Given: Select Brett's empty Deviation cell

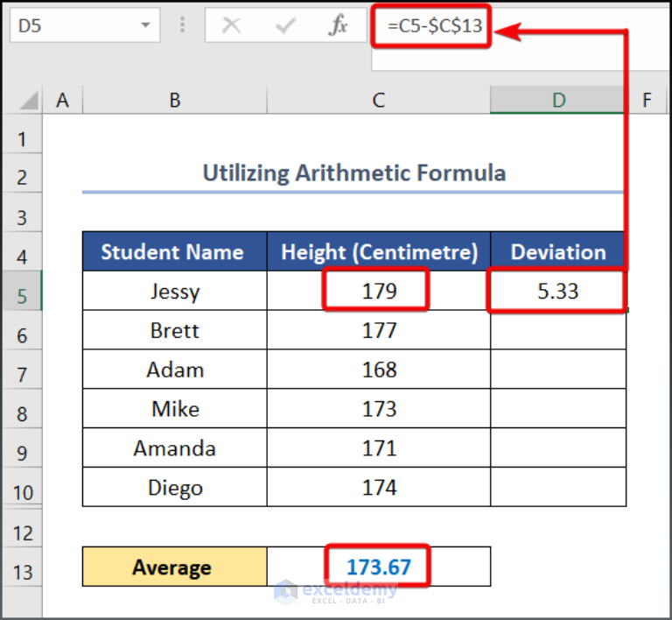Looking at the screenshot, I should (558, 330).
